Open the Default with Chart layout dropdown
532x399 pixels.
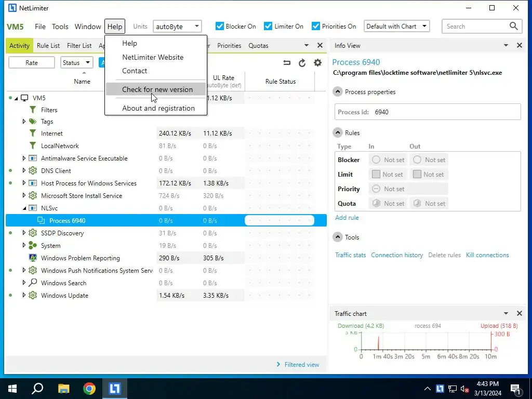[x=396, y=26]
